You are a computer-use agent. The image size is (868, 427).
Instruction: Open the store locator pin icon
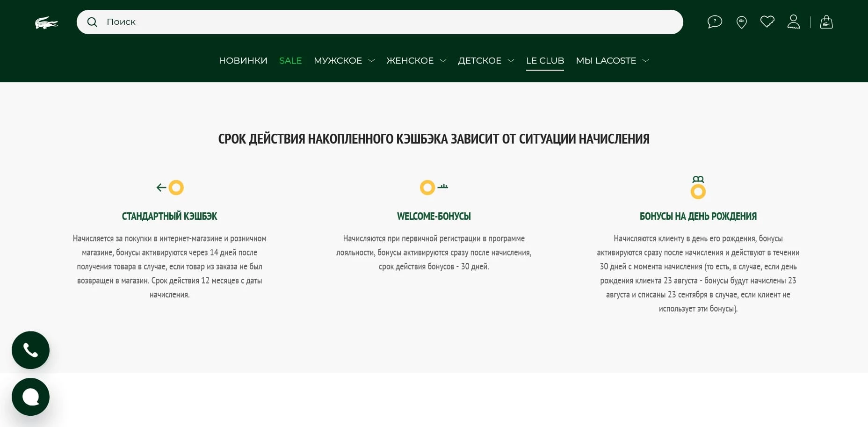point(741,22)
